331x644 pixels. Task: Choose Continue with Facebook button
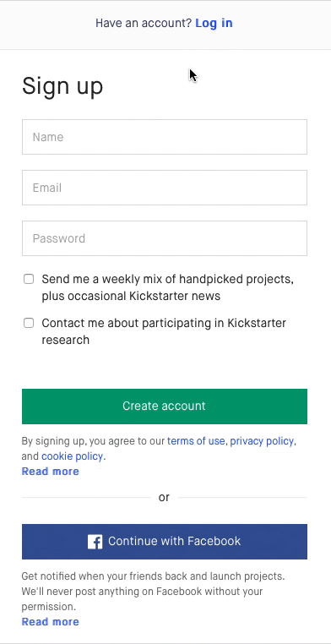(x=165, y=542)
